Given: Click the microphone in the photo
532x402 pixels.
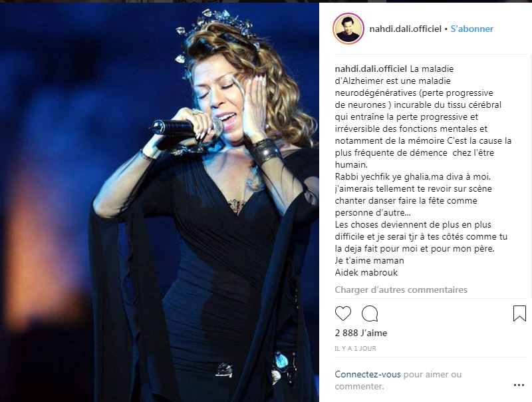Looking at the screenshot, I should [186, 128].
